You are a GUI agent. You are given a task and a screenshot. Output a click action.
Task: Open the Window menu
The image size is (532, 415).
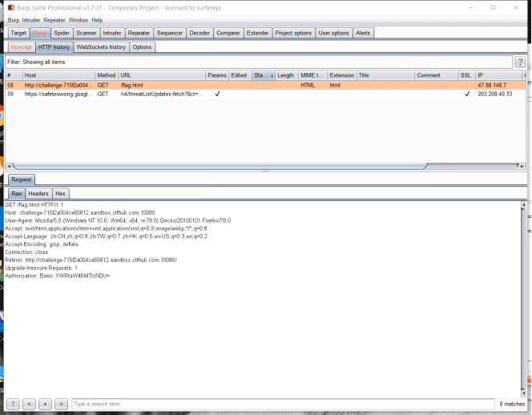pos(78,20)
